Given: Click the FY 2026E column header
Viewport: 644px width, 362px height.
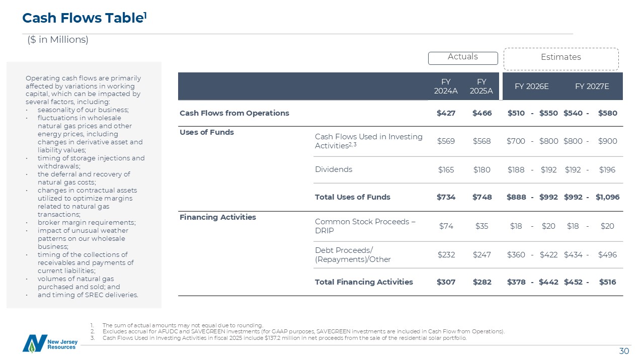Looking at the screenshot, I should pos(532,86).
